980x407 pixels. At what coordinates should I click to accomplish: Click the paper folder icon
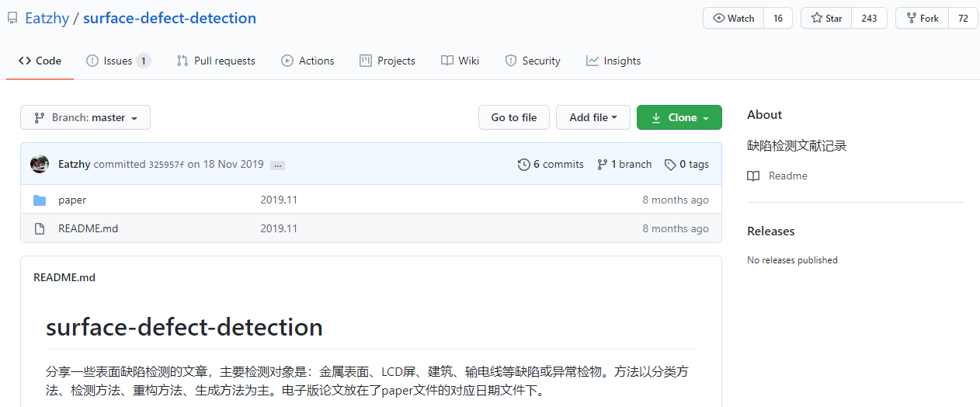click(x=40, y=200)
